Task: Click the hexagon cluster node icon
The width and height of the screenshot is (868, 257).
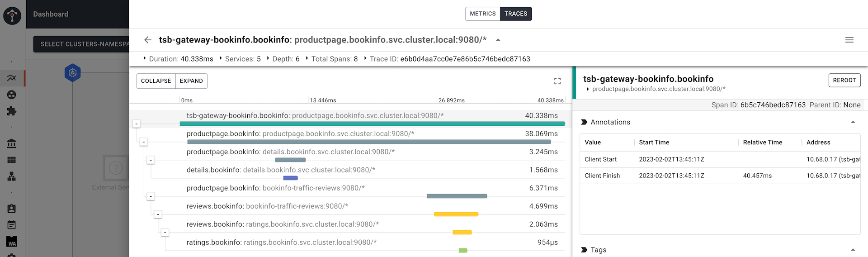Action: click(73, 73)
